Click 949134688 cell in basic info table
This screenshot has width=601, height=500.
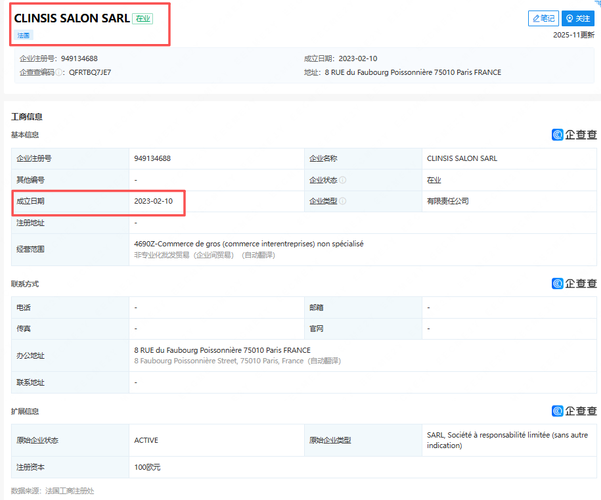[153, 158]
